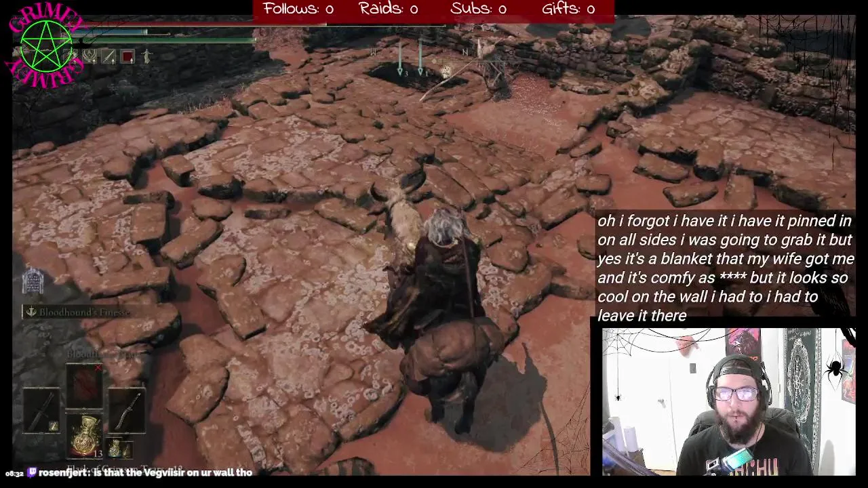Click the anchor icon beside Bloodhound's Finesse
868x488 pixels.
point(31,312)
